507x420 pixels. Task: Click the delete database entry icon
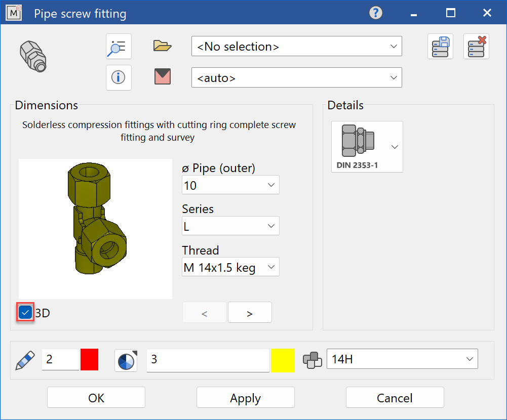coord(476,46)
